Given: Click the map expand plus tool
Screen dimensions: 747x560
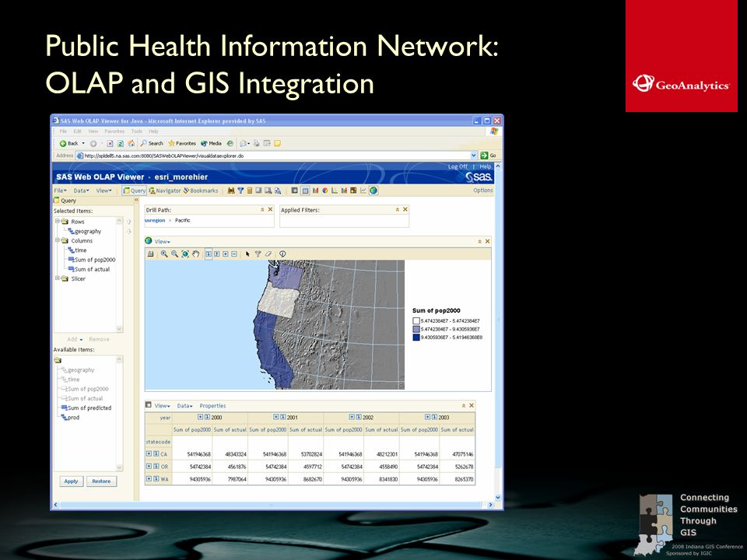Looking at the screenshot, I should point(226,254).
